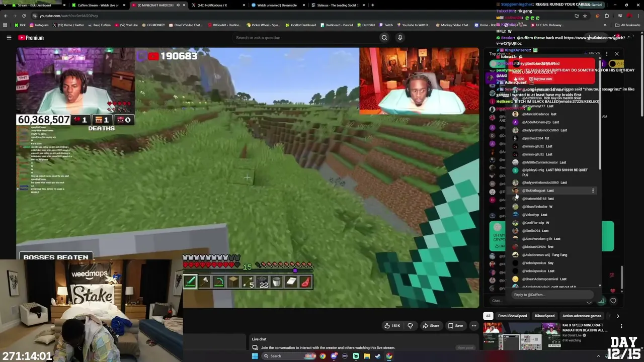The height and width of the screenshot is (362, 644).
Task: Like the video with 151K likes
Action: 392,326
